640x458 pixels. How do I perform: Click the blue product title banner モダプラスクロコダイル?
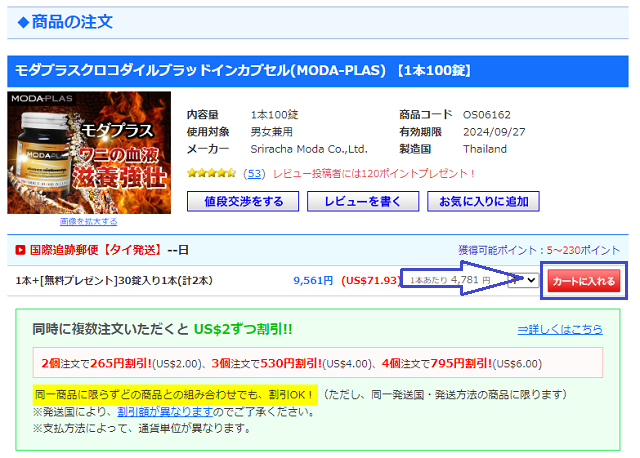pyautogui.click(x=318, y=71)
